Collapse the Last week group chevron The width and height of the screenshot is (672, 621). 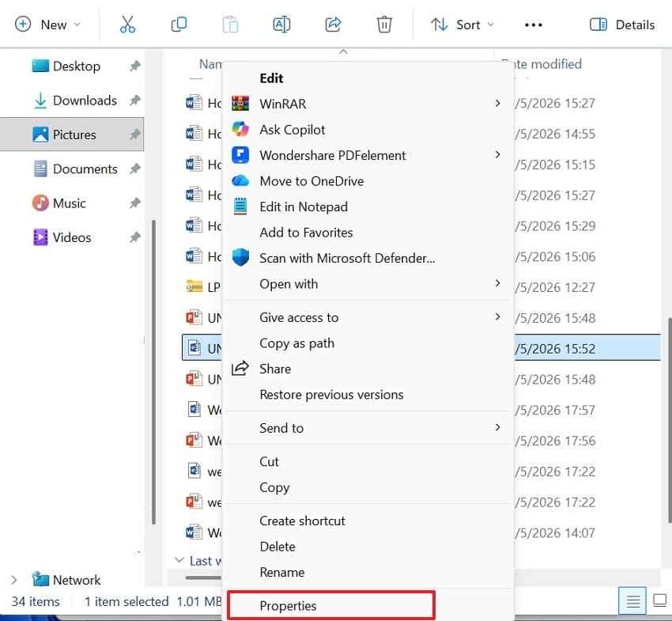[179, 560]
